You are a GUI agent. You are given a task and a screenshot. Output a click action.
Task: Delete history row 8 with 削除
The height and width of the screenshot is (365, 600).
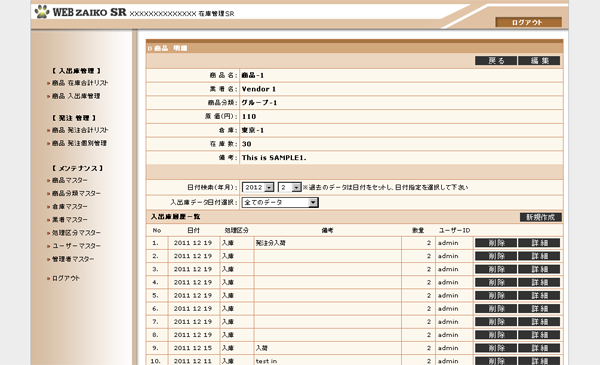tap(496, 335)
